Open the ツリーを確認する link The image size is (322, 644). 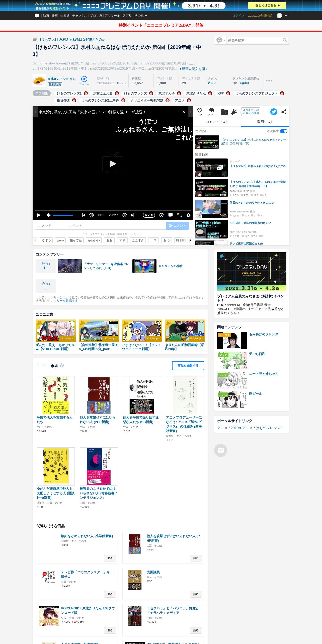[x=65, y=301]
